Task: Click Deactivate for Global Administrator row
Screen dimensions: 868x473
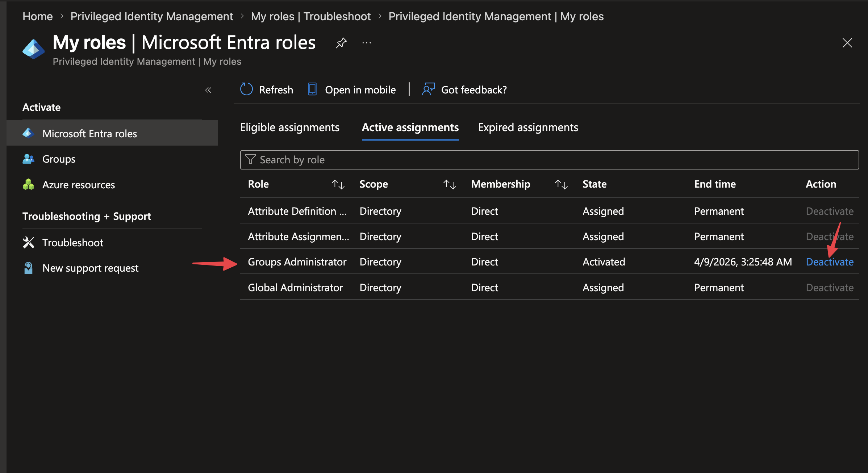Action: (x=830, y=288)
